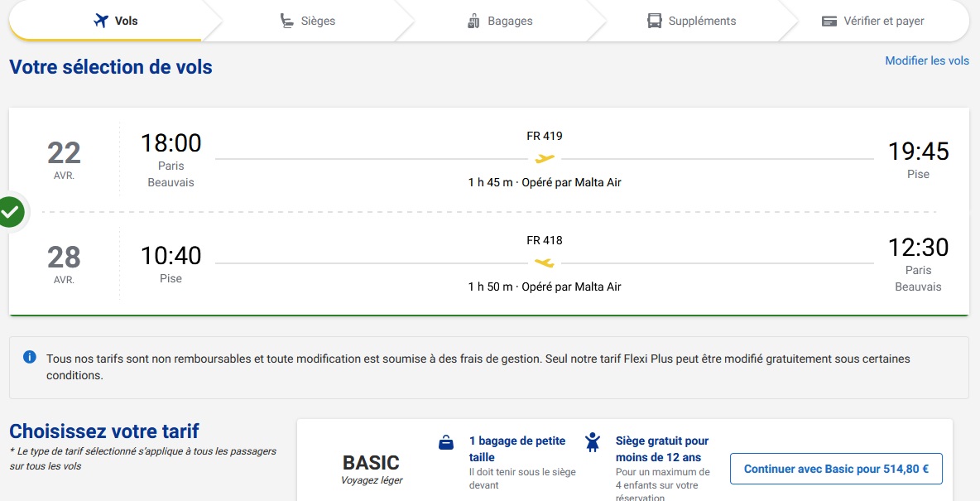This screenshot has height=501, width=980.
Task: Click the yellow plane icon for FR 418
Action: [545, 263]
